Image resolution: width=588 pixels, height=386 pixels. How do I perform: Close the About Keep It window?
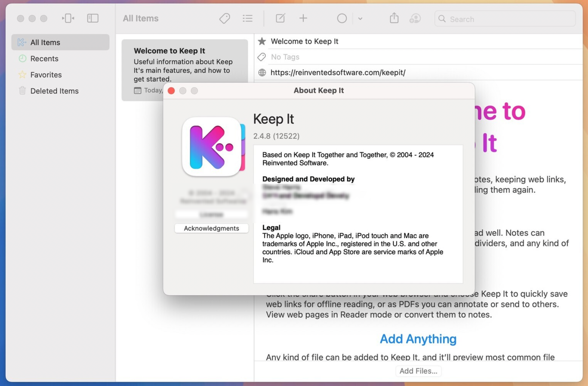(171, 91)
